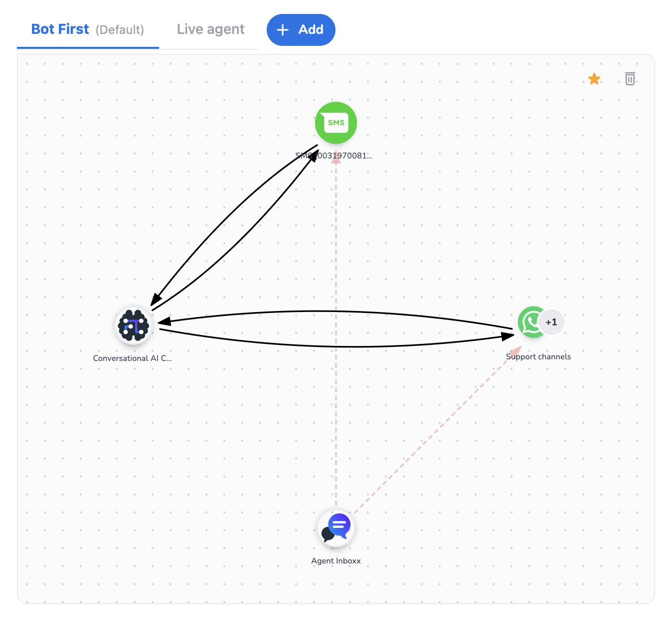Click the Add button
Image resolution: width=672 pixels, height=638 pixels.
point(301,30)
